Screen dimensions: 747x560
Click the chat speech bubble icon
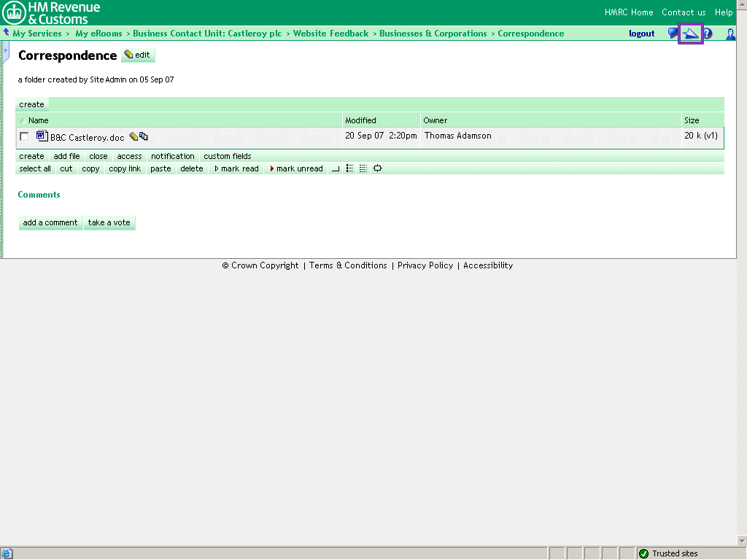(x=673, y=34)
